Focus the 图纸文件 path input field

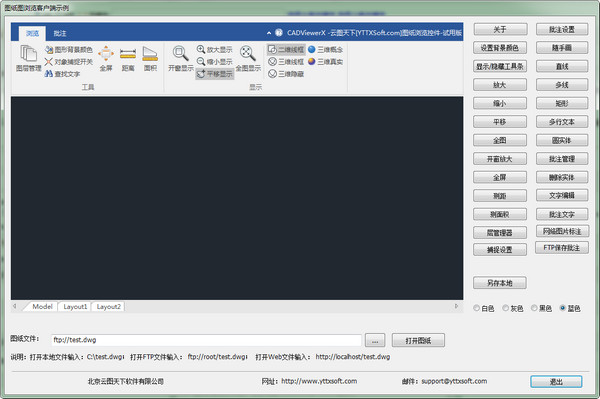pyautogui.click(x=206, y=340)
